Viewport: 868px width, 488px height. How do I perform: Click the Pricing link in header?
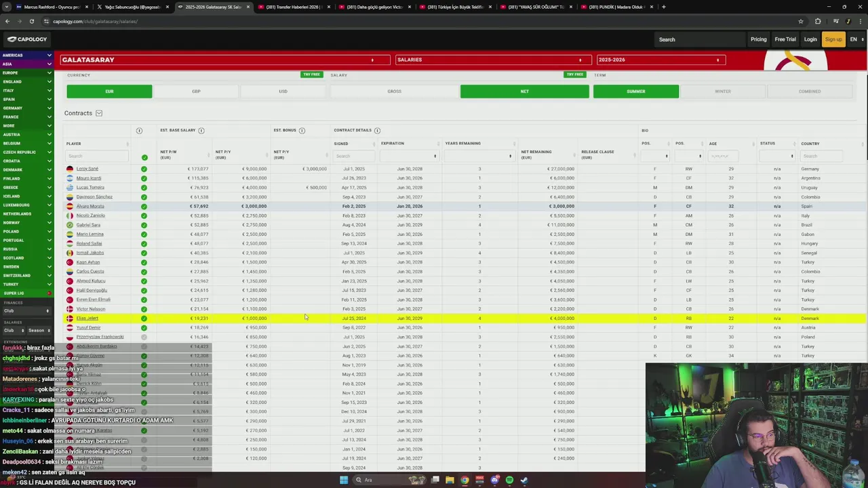(758, 39)
